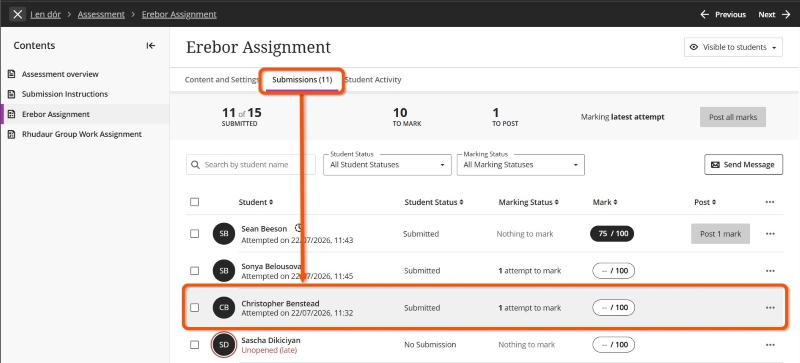Open more options for Sascha Dikiciyan
800x363 pixels.
coord(770,345)
